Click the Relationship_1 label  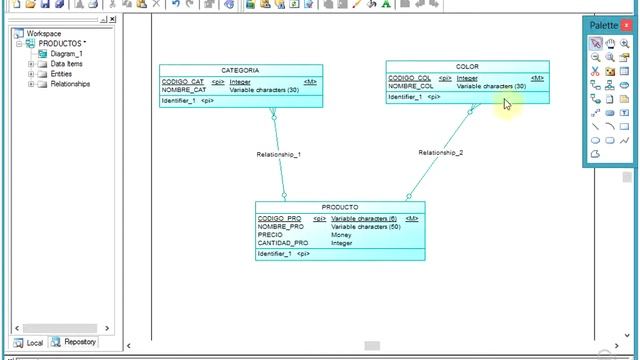(x=279, y=154)
